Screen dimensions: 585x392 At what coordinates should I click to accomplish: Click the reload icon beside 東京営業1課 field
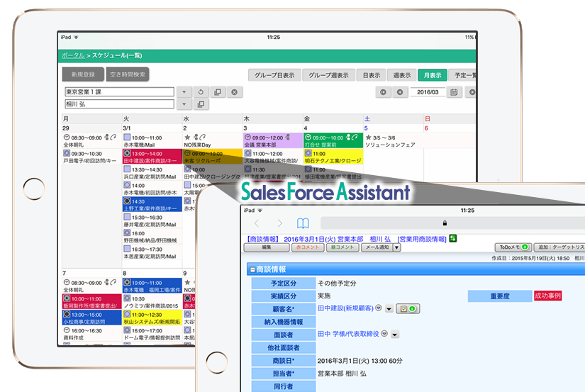[x=201, y=92]
